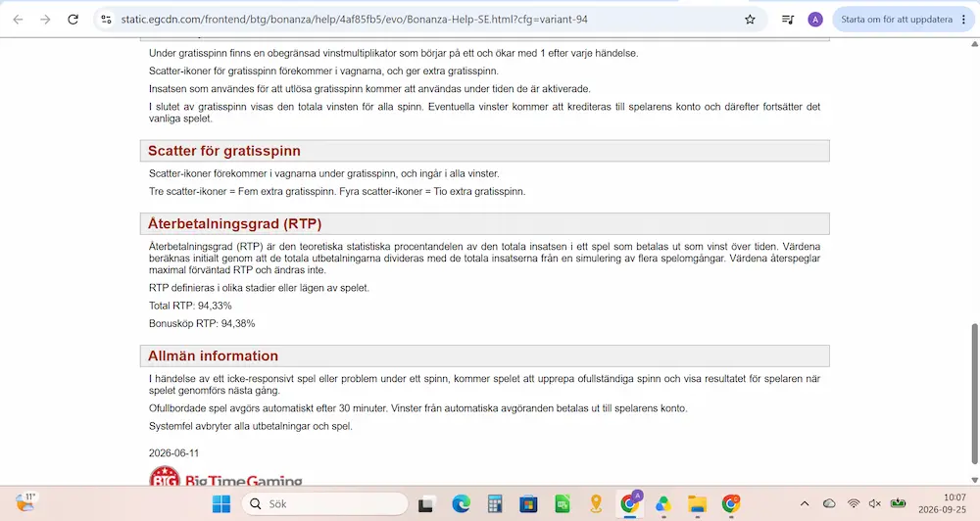Open the second Chrome icon in taskbar
The image size is (980, 521).
point(731,503)
